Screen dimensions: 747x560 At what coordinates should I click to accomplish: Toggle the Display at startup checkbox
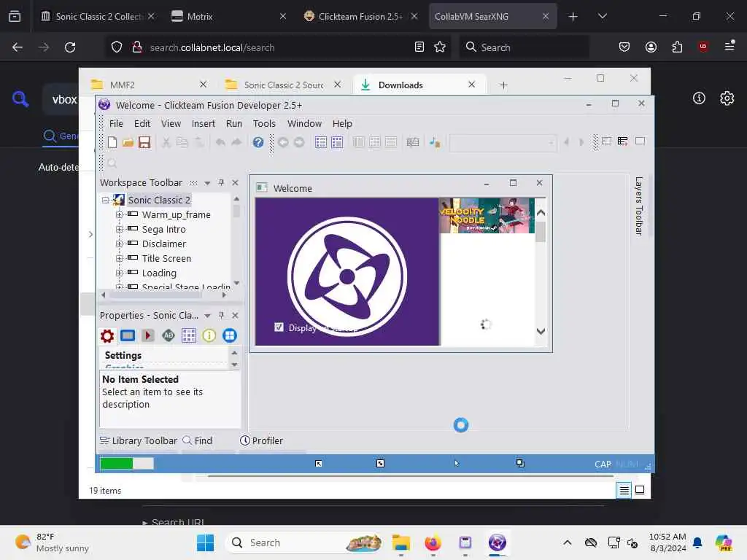[279, 327]
